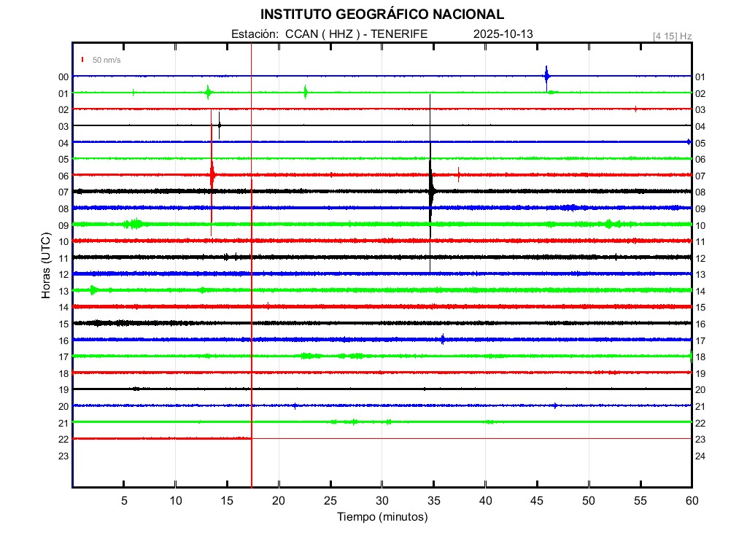Click the 60 tick label on the time axis
Screen dimensions: 747x560
click(692, 500)
